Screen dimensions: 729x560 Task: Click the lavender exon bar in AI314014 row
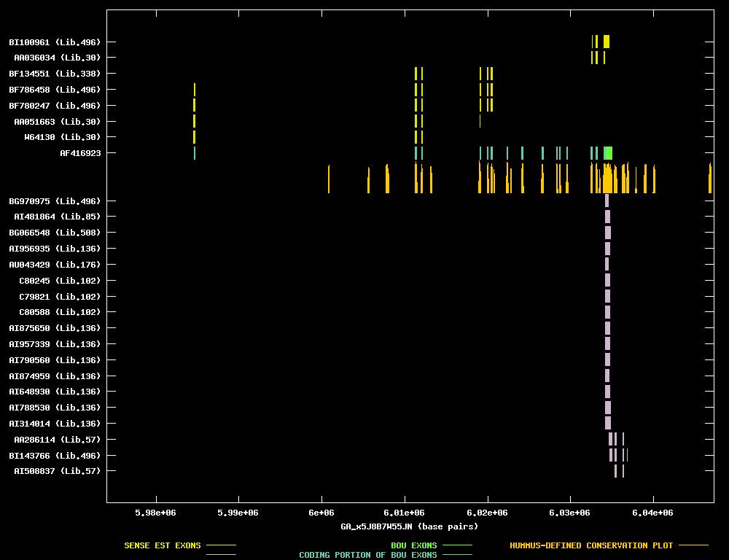click(608, 424)
